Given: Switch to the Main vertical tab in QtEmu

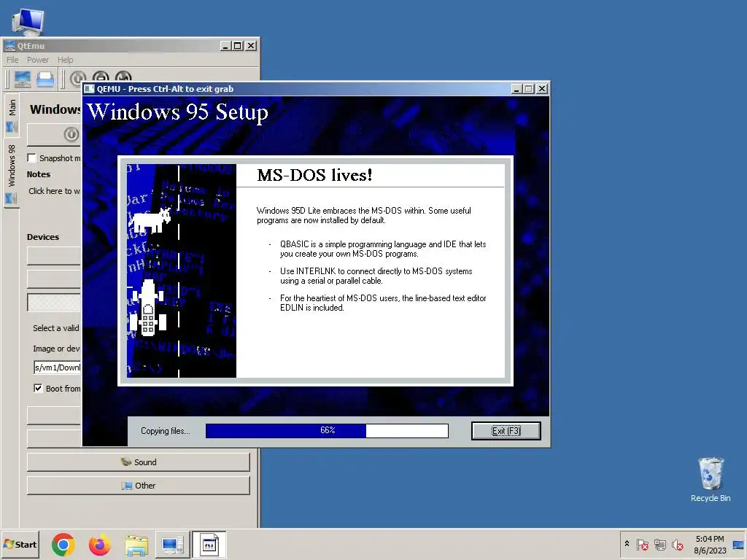Looking at the screenshot, I should point(12,114).
